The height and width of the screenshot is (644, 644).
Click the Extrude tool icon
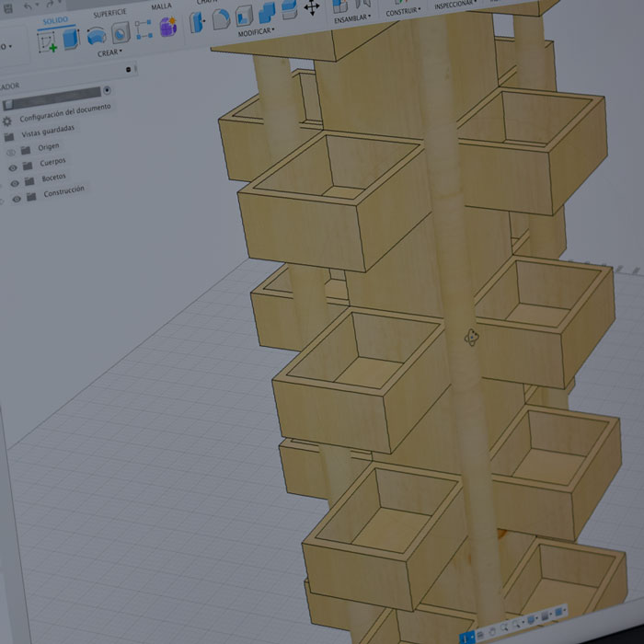(x=71, y=40)
